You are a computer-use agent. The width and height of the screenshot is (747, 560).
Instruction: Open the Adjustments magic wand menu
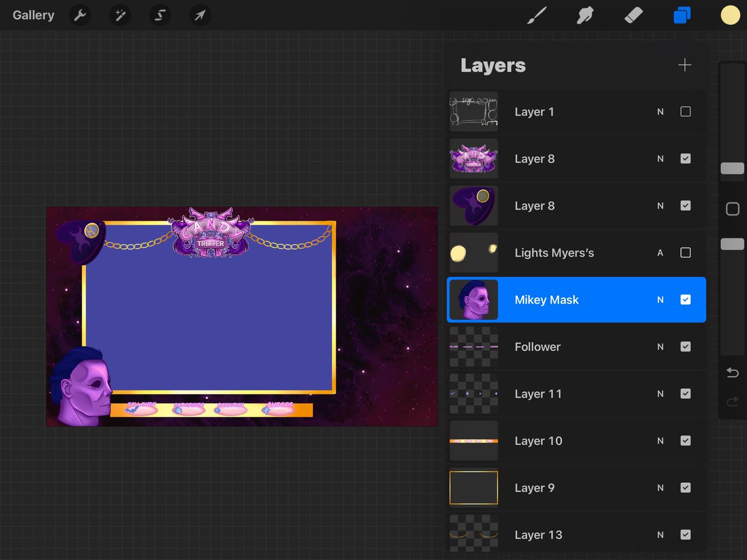click(x=120, y=15)
